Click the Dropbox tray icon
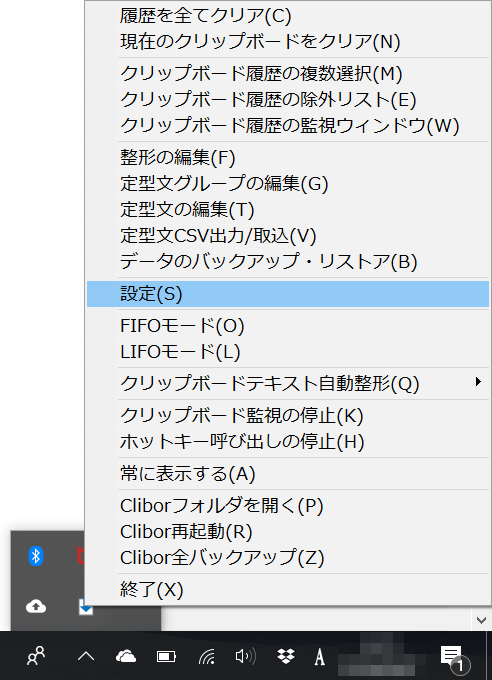 (285, 657)
